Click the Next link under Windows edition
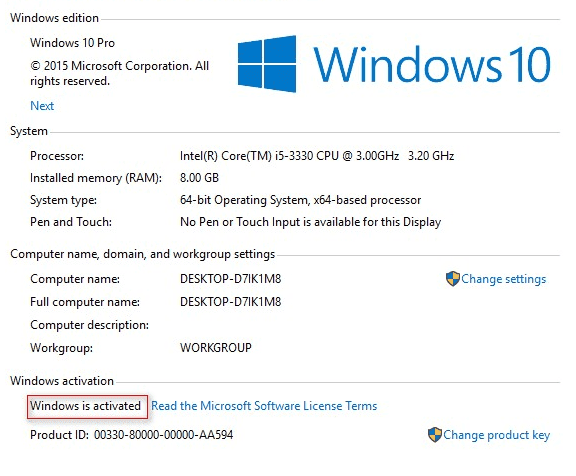The image size is (576, 476). (x=42, y=106)
